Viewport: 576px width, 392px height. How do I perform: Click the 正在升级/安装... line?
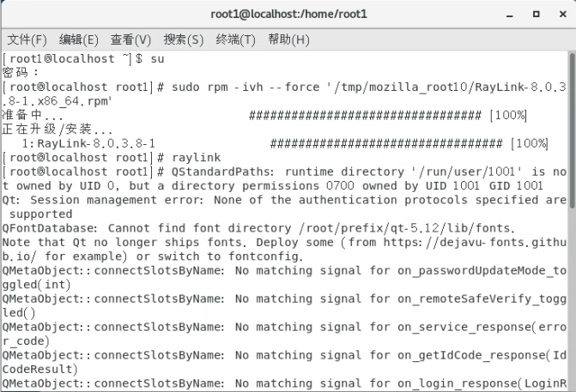pos(58,130)
